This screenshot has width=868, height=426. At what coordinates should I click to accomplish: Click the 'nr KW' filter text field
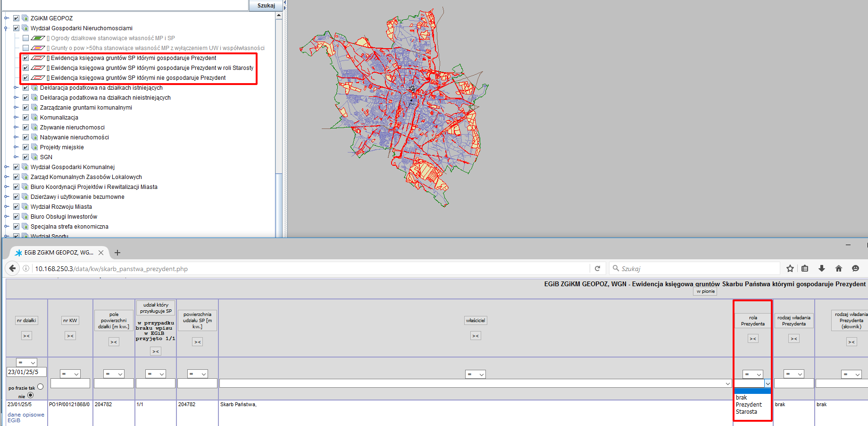70,383
